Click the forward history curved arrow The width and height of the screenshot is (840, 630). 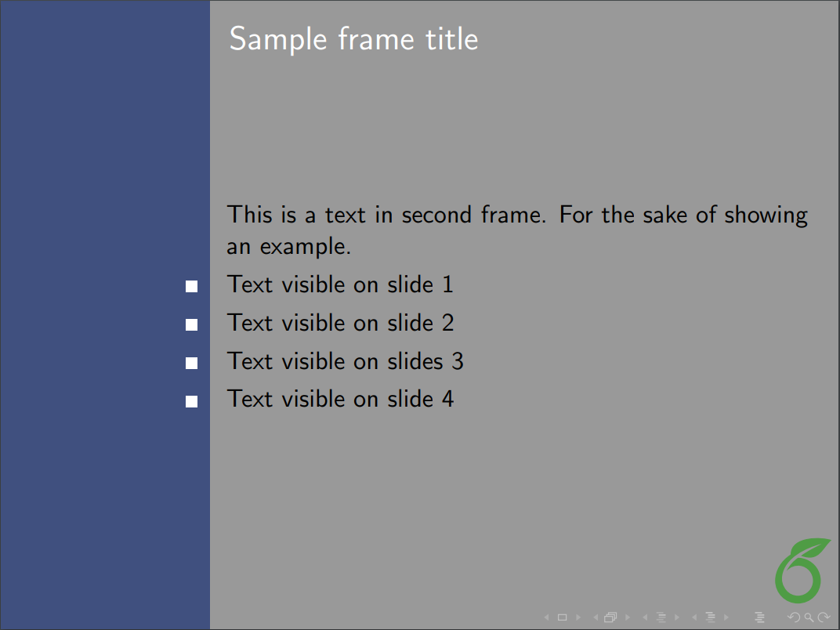pyautogui.click(x=823, y=617)
